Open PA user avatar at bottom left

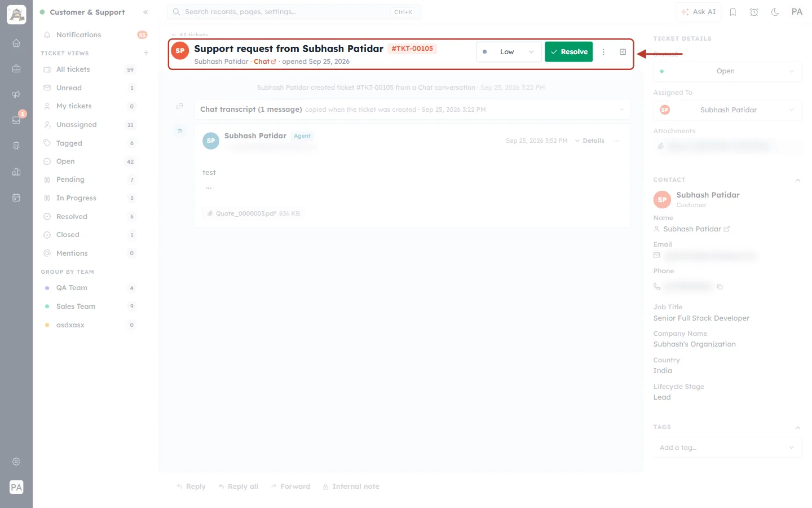(x=16, y=487)
